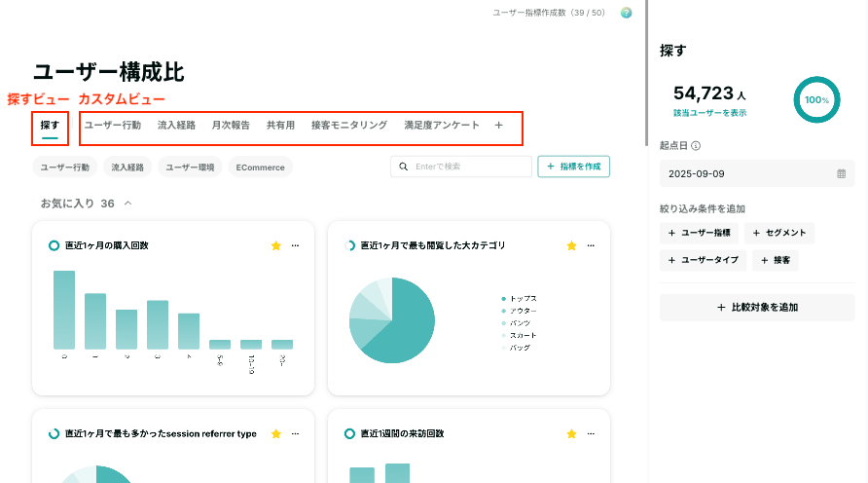Unfavorite star on 直近1ヶ月の購入回数 card

(x=276, y=245)
